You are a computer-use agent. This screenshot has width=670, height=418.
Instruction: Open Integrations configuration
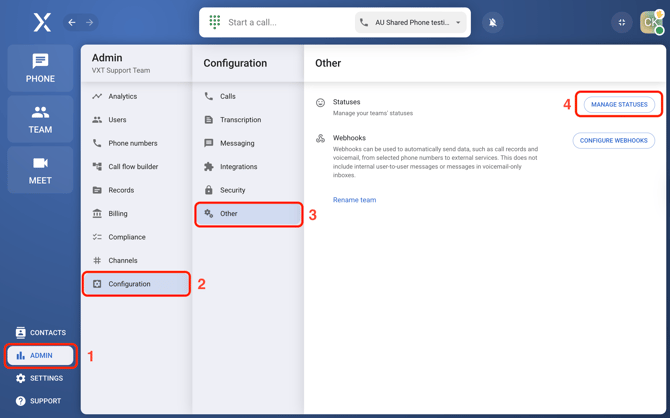coord(248,167)
